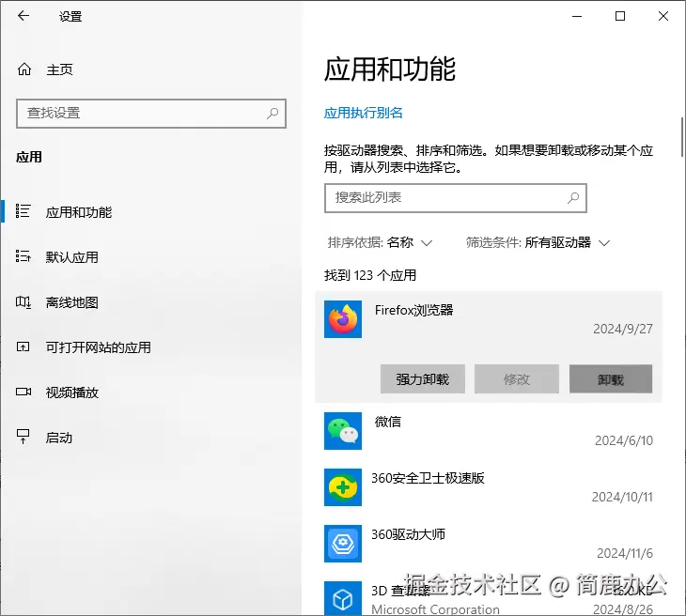Select the 微信 app entry

point(489,431)
